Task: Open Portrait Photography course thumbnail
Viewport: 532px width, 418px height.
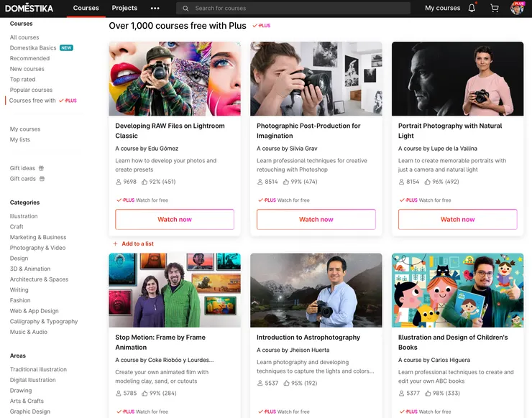Action: [x=458, y=79]
